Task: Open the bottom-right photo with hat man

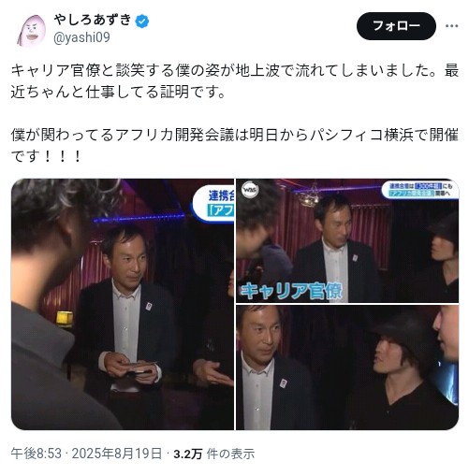Action: coord(347,368)
